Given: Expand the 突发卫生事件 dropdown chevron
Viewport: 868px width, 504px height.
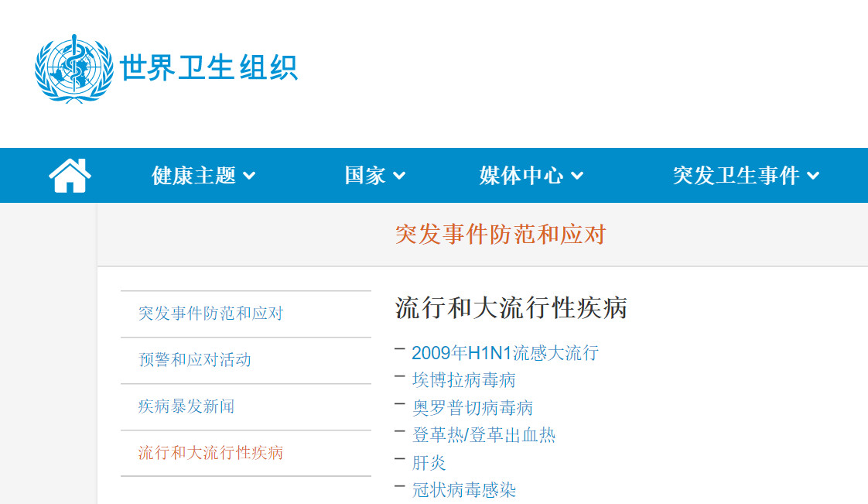Looking at the screenshot, I should (x=812, y=176).
